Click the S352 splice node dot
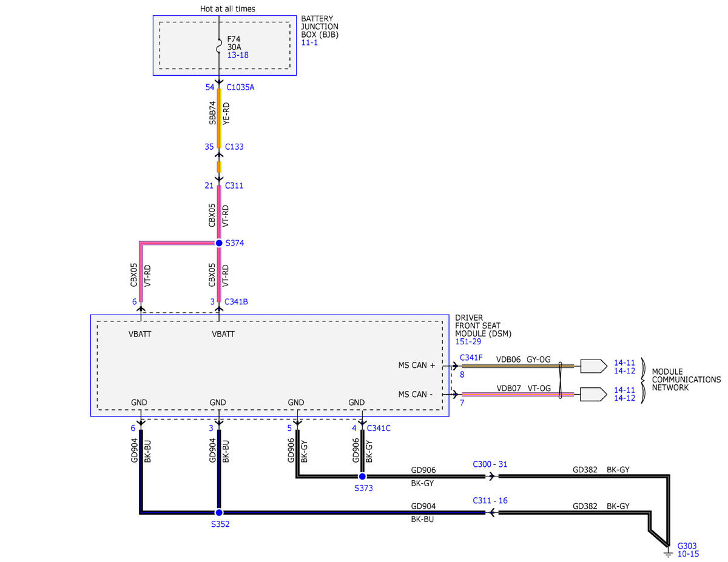 (x=219, y=513)
